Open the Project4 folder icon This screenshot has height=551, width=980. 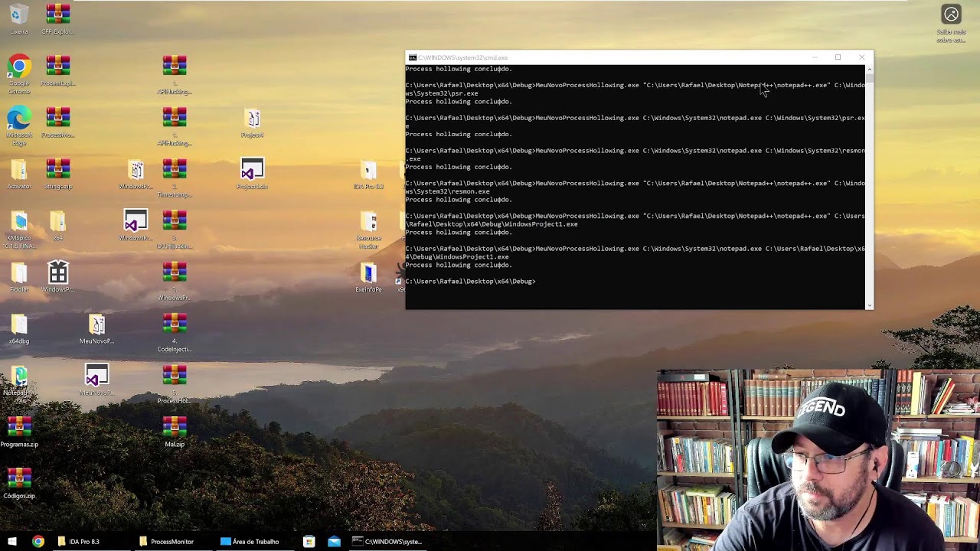(253, 119)
